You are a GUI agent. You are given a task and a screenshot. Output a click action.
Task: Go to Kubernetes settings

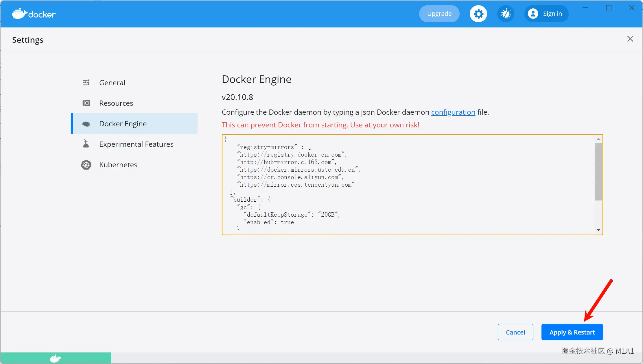[x=118, y=165]
